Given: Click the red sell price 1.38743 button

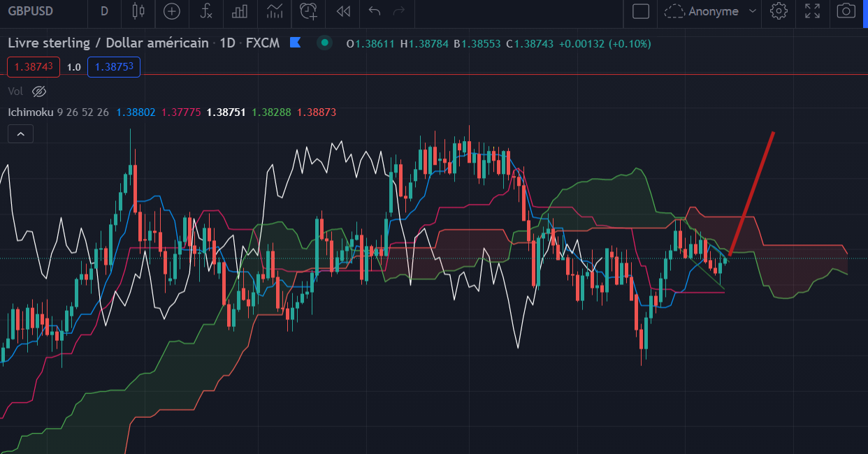Looking at the screenshot, I should point(34,67).
